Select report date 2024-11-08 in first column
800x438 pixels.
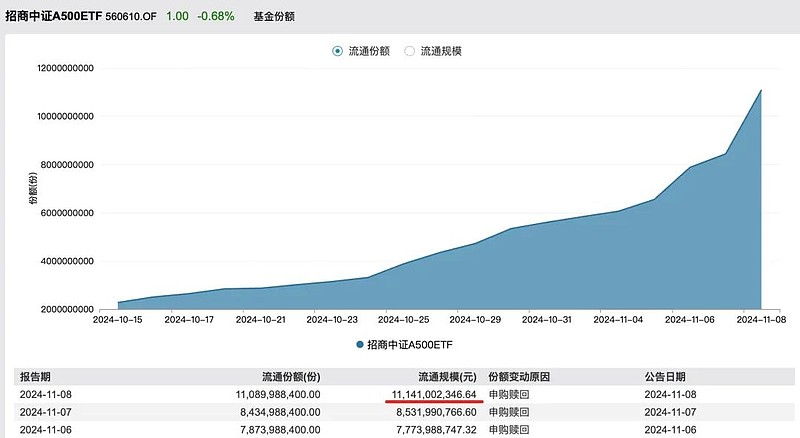46,395
